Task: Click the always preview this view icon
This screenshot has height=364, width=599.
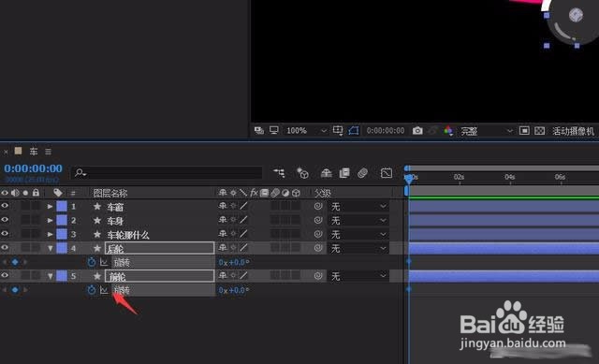Action: coord(259,131)
